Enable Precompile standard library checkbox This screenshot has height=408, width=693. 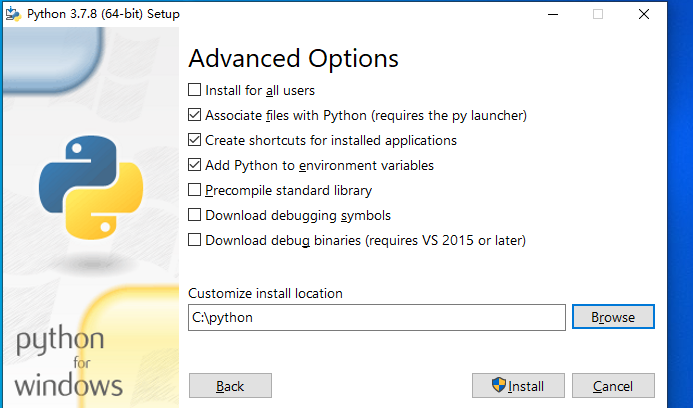[x=194, y=190]
